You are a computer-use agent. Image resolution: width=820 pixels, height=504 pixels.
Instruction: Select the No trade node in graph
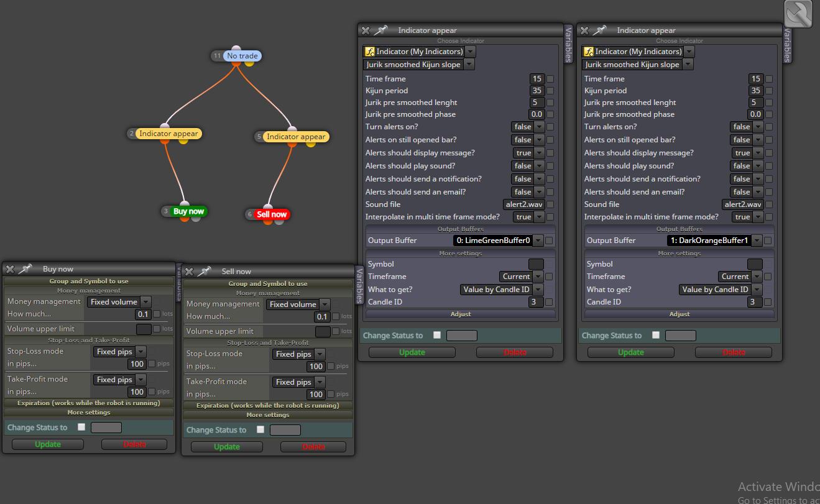pos(242,56)
